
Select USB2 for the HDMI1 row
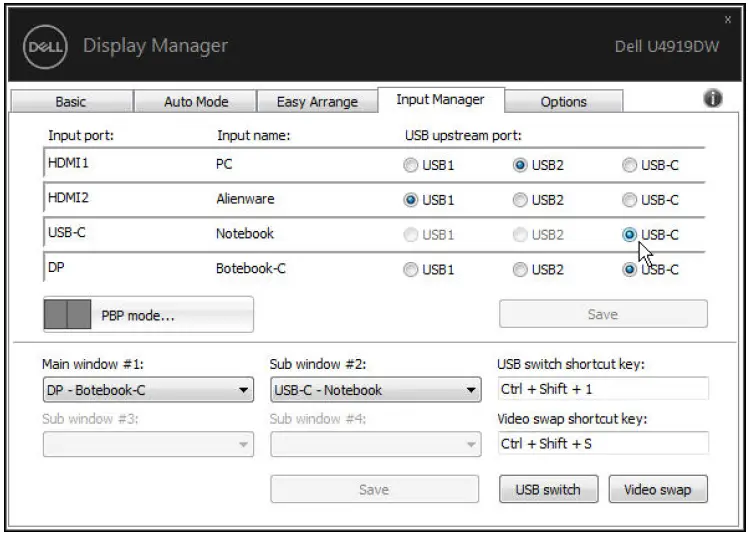520,165
